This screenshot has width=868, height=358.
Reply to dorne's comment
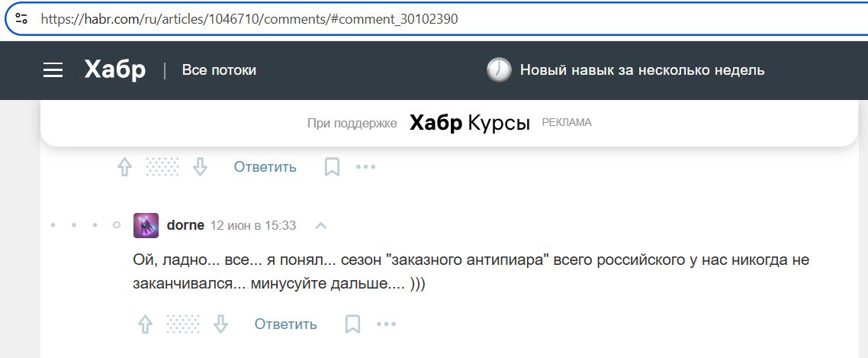coord(285,324)
